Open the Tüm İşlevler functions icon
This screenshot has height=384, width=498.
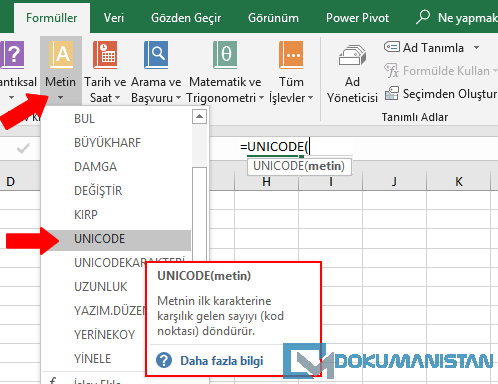click(291, 55)
